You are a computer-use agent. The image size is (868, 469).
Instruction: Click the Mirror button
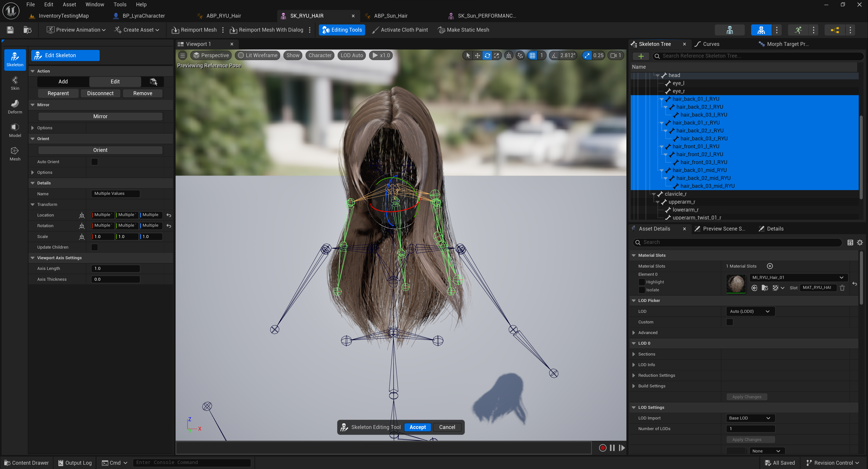[100, 116]
